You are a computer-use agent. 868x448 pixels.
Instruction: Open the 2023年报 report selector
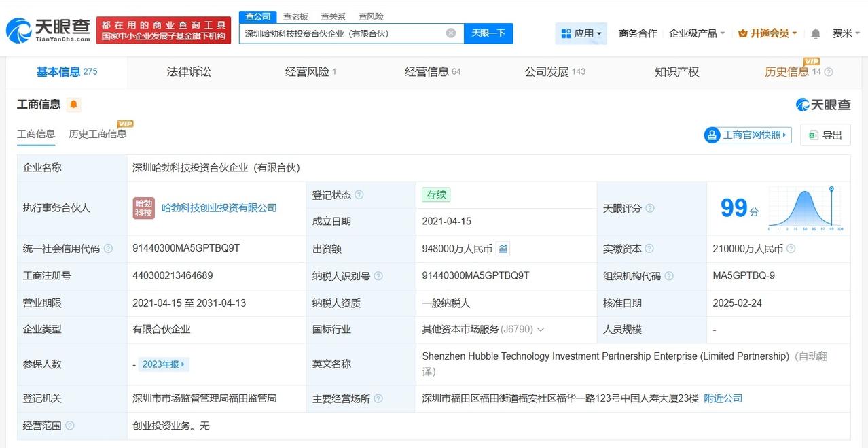coord(164,364)
